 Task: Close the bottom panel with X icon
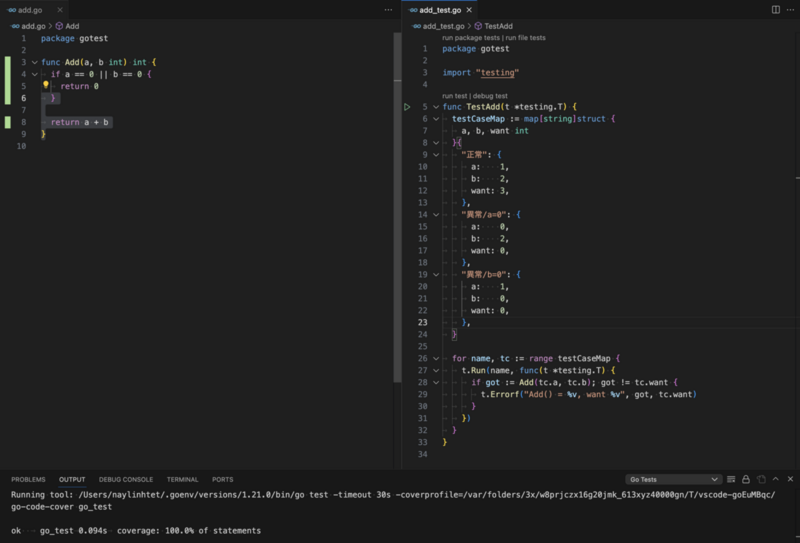790,479
